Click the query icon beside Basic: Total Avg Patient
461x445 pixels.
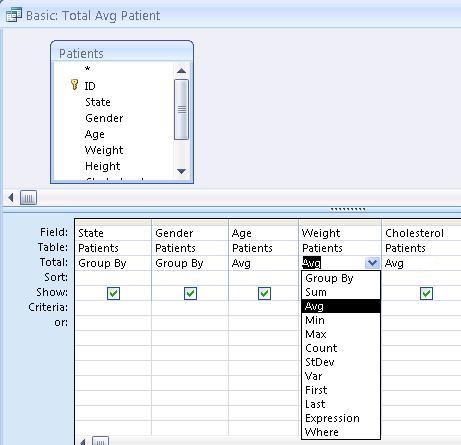(x=14, y=15)
